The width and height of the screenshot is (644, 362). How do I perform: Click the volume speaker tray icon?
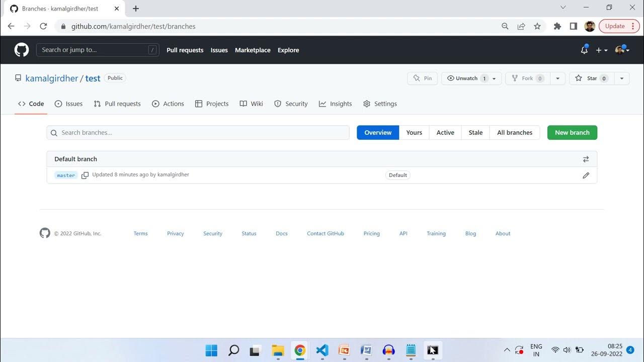point(567,350)
